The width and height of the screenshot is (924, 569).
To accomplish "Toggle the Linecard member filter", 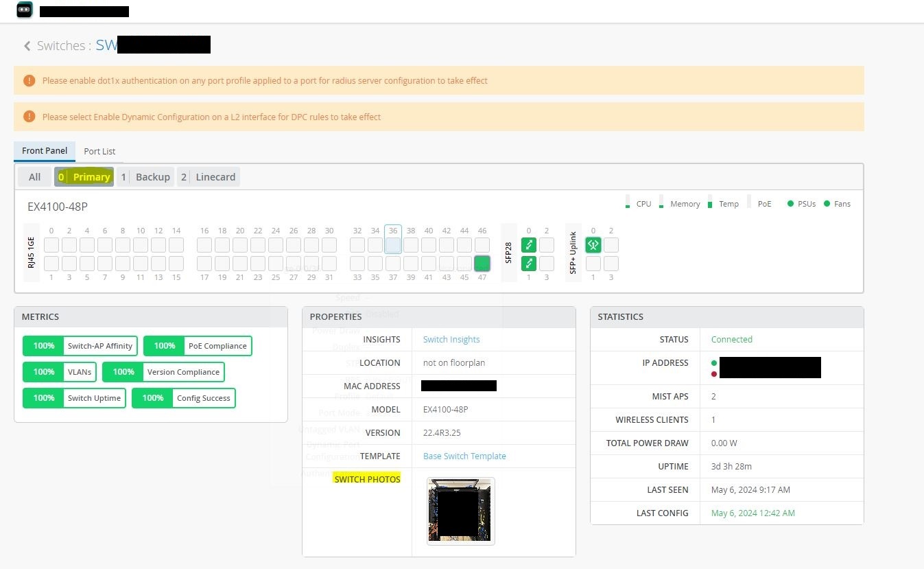I will point(208,176).
